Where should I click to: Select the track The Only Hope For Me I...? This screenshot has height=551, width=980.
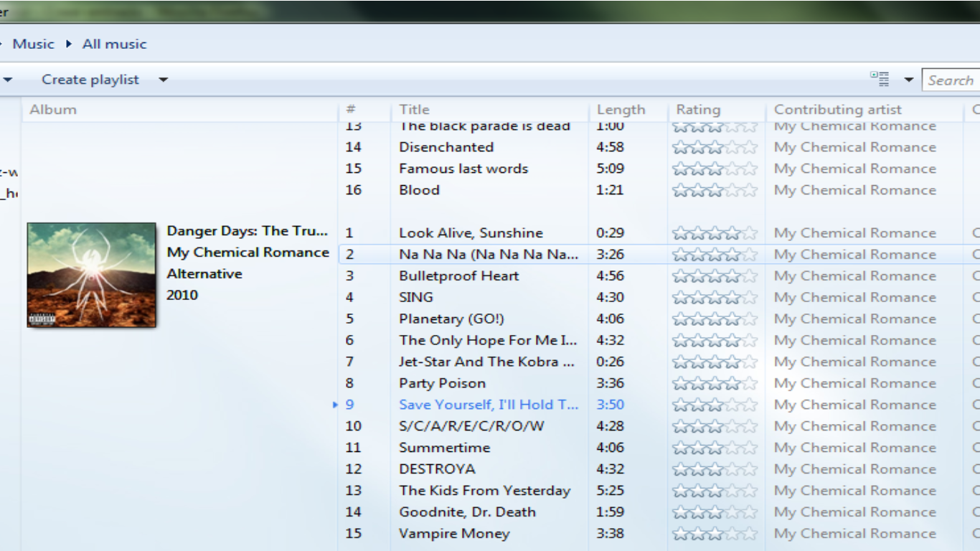(488, 341)
